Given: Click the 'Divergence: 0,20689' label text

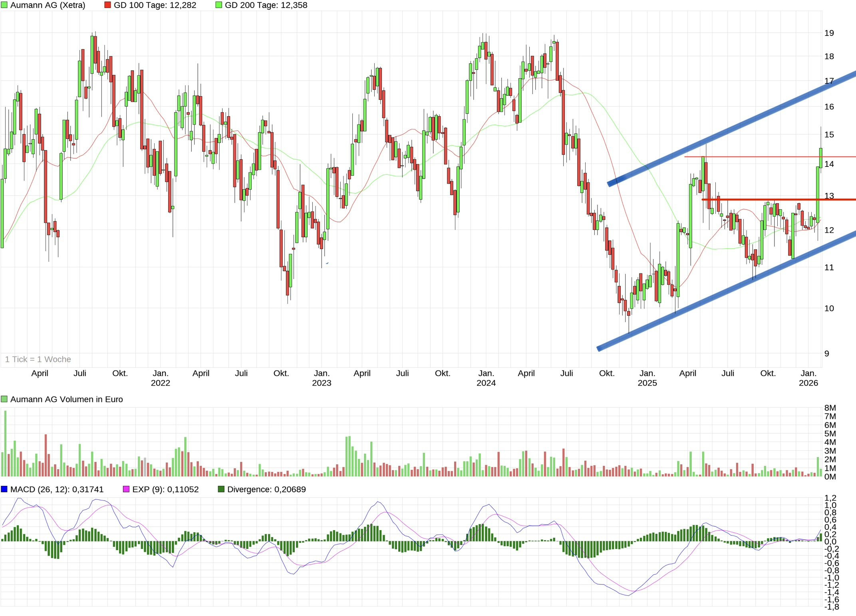Looking at the screenshot, I should tap(266, 489).
